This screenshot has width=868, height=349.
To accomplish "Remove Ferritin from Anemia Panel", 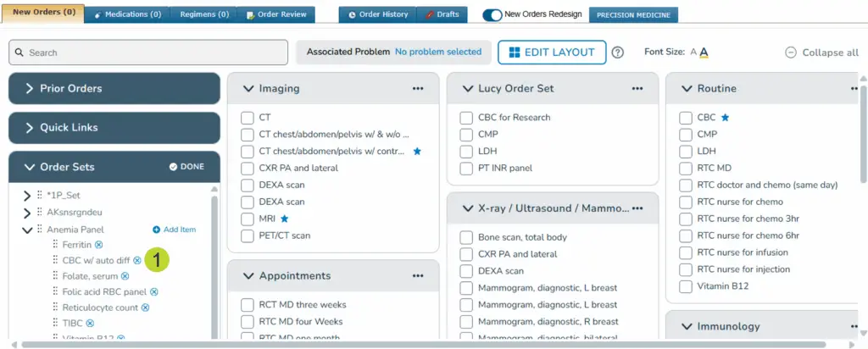I will (99, 245).
